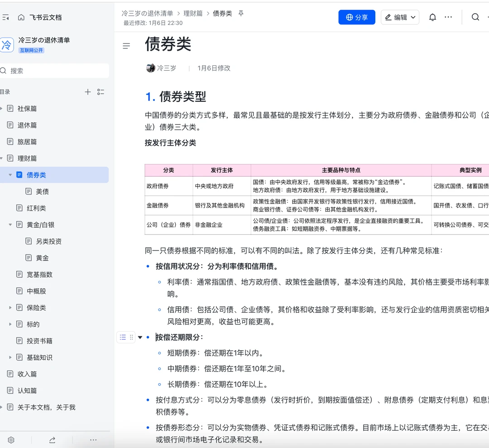
Task: Expand the 保险类 tree node
Action: tap(10, 308)
